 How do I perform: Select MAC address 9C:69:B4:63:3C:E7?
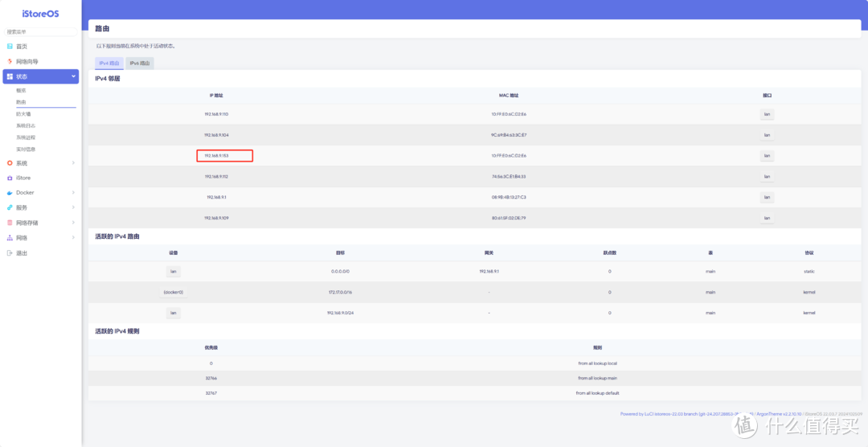(x=509, y=135)
